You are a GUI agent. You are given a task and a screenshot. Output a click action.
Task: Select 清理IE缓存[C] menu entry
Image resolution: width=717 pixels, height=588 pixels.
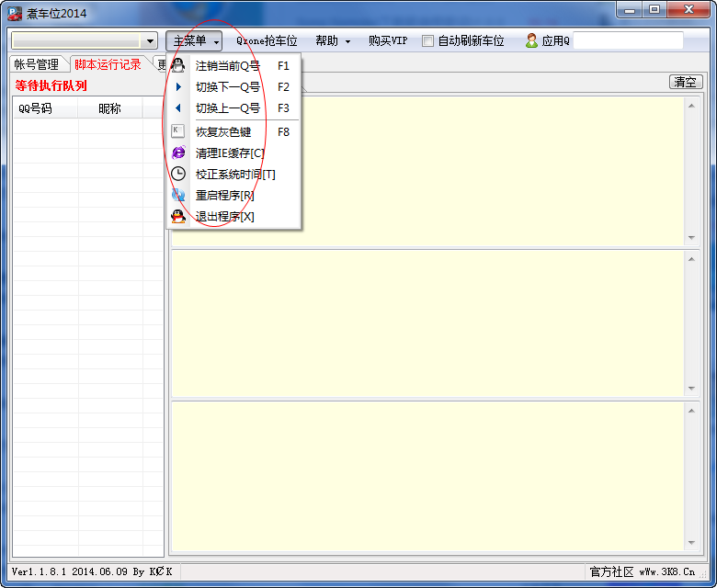pyautogui.click(x=233, y=153)
